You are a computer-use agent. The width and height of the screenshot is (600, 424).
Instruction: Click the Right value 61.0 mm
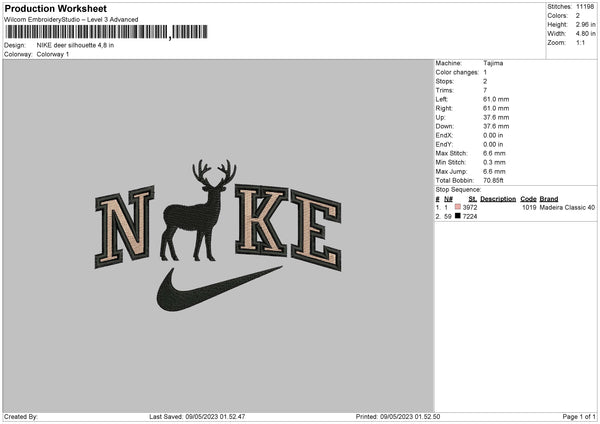[x=496, y=108]
